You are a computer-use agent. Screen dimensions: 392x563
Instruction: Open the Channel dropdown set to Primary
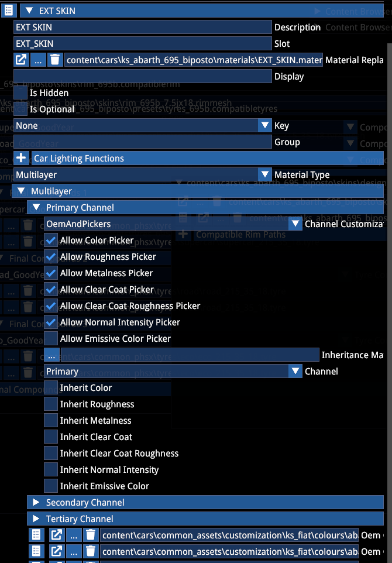[173, 372]
